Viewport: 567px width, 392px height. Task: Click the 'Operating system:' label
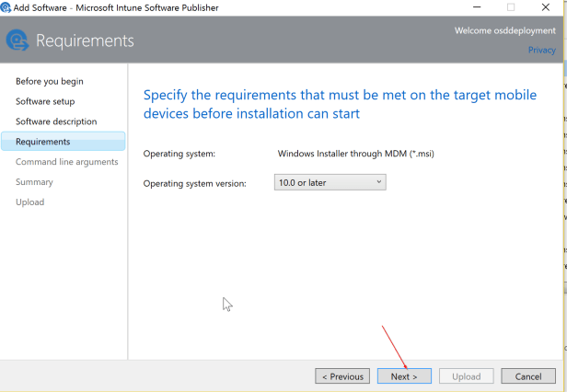179,154
